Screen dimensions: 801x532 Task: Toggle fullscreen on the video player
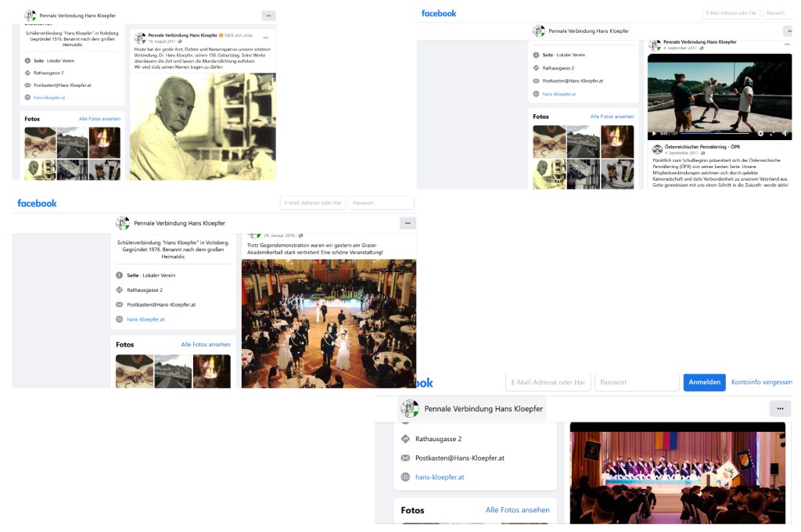coord(772,133)
